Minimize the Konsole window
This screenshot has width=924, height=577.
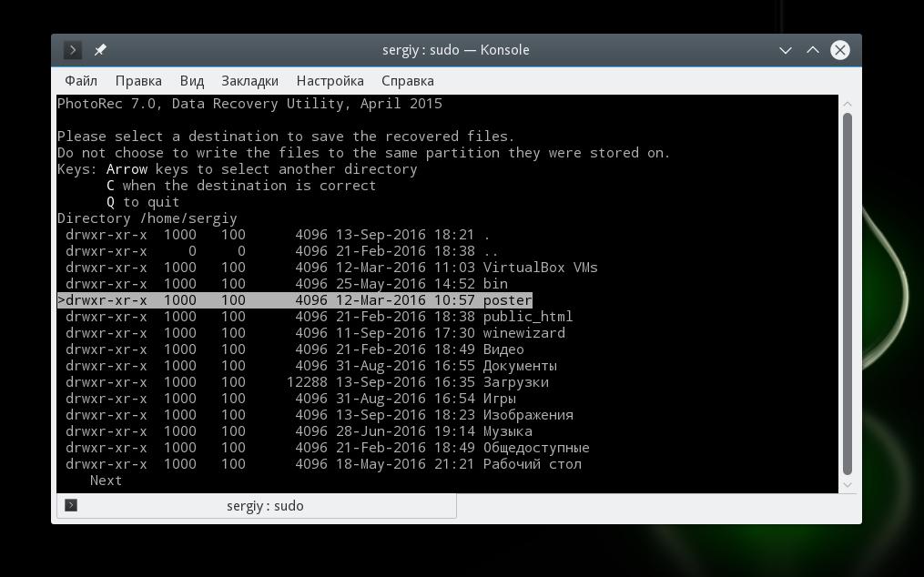click(786, 50)
